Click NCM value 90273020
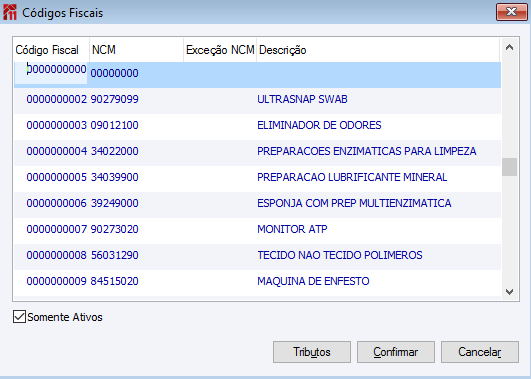Screen dimensions: 531x379 coord(114,229)
